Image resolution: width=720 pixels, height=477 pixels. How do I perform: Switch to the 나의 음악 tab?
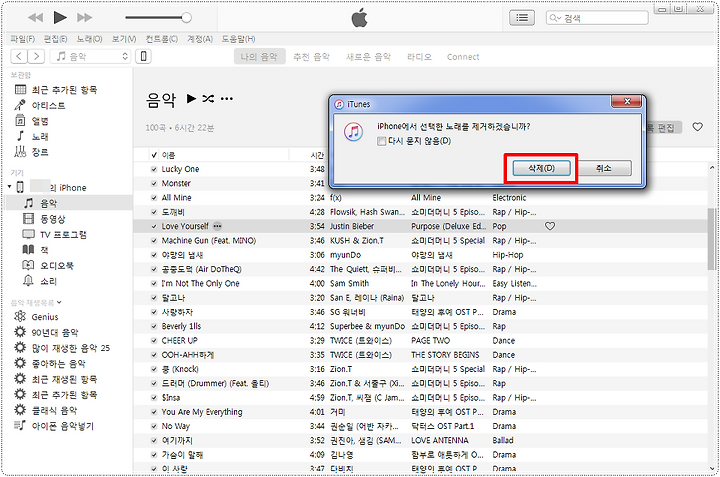tap(259, 57)
